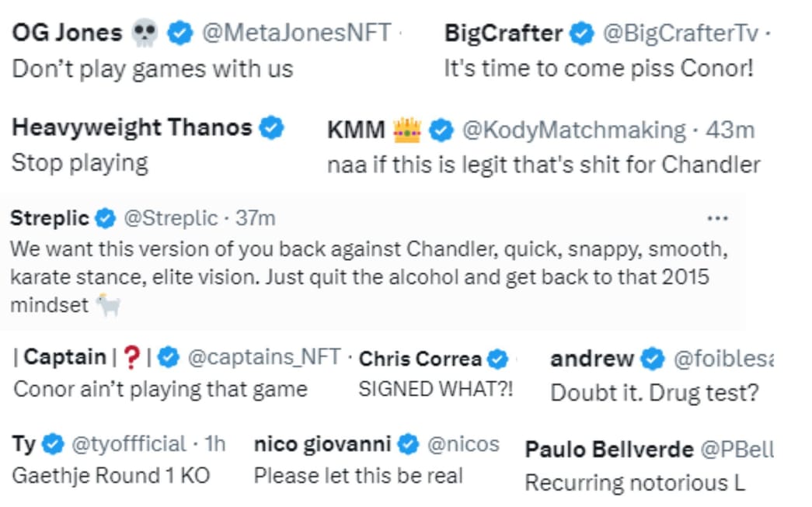Viewport: 812px width, 507px height.
Task: Open the @captains_NFT profile handle
Action: click(264, 357)
